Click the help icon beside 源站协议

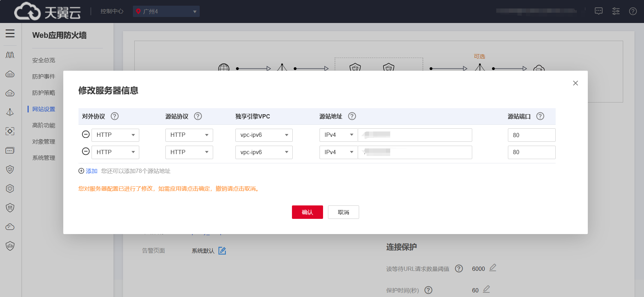(198, 116)
